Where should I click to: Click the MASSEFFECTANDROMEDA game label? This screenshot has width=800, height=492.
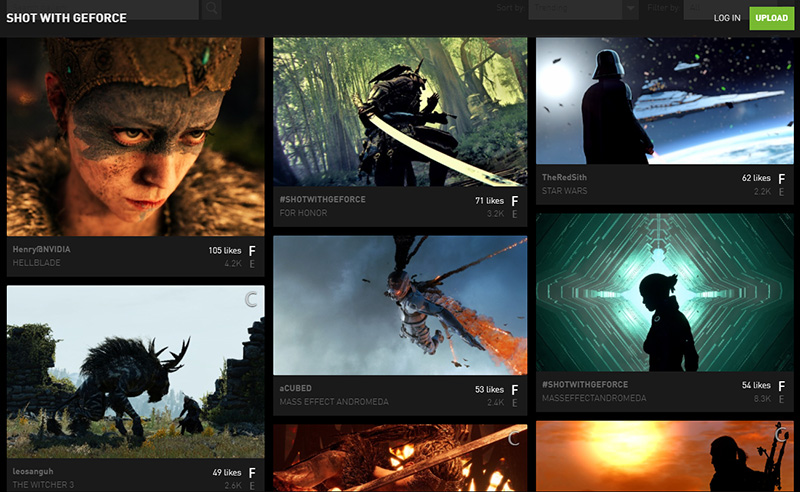[x=594, y=398]
